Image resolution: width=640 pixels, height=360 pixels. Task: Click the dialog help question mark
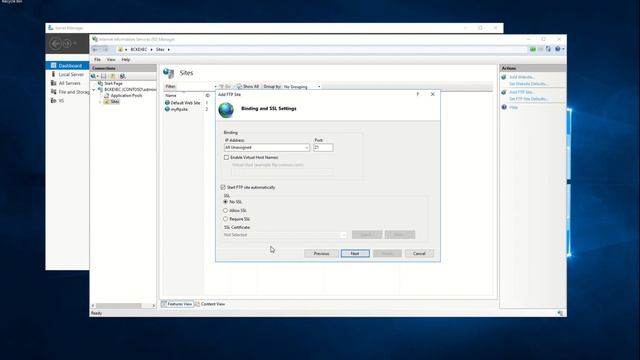click(x=418, y=94)
